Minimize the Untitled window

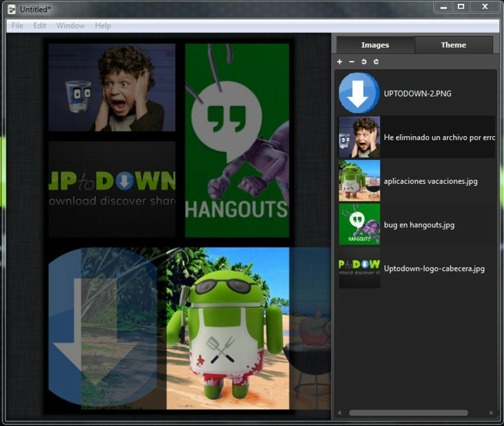click(443, 7)
